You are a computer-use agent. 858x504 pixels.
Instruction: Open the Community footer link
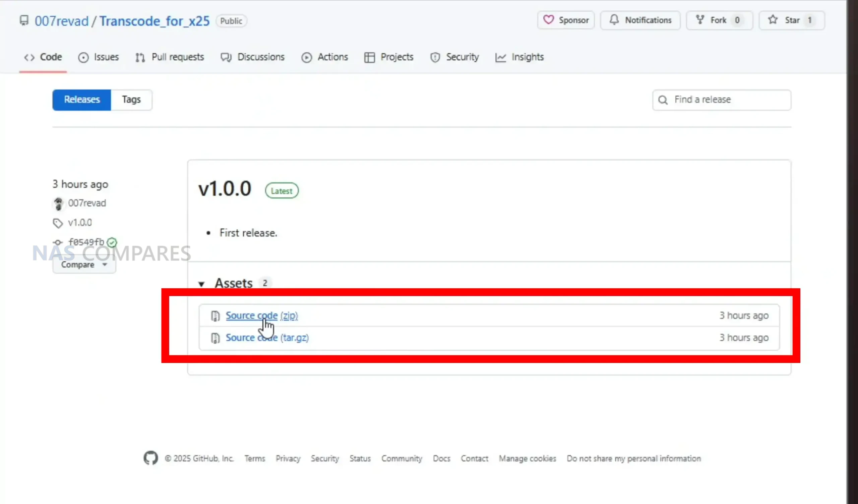pyautogui.click(x=402, y=458)
